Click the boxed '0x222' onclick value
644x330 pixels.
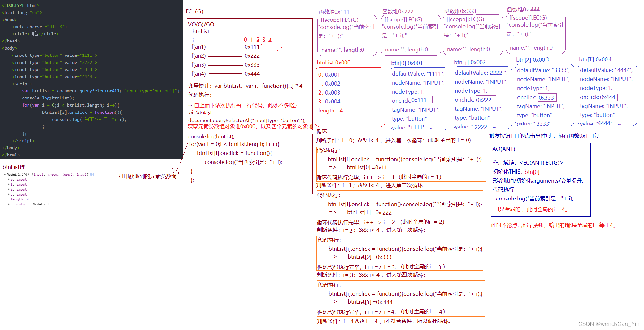point(486,99)
